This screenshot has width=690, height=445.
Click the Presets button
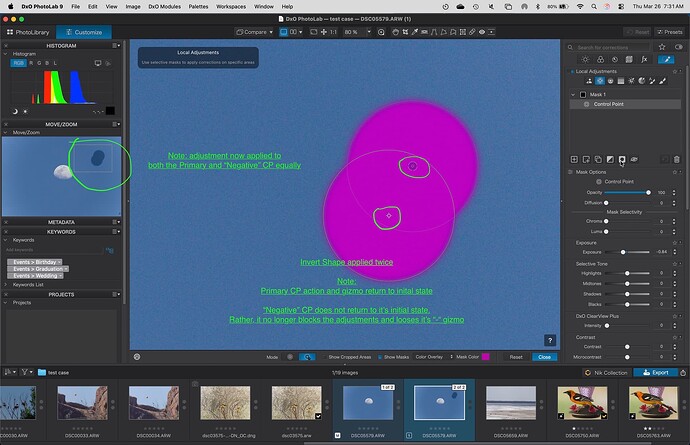[x=670, y=32]
